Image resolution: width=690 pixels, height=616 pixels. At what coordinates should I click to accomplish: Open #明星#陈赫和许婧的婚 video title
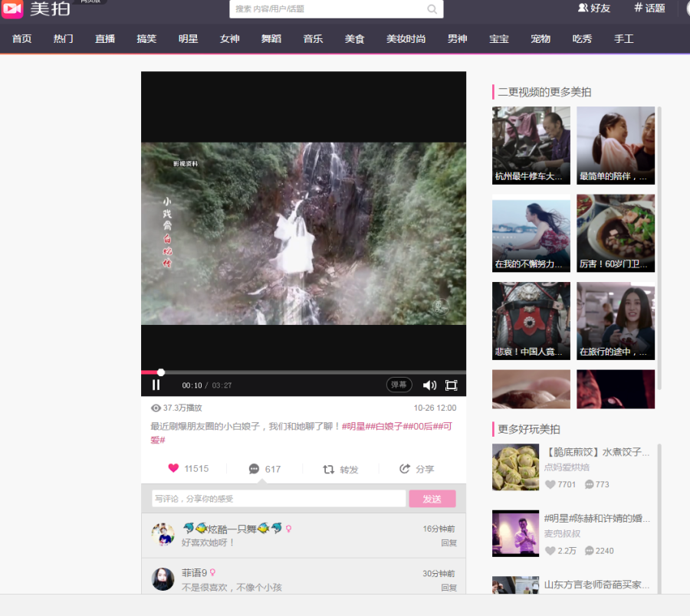coord(596,519)
